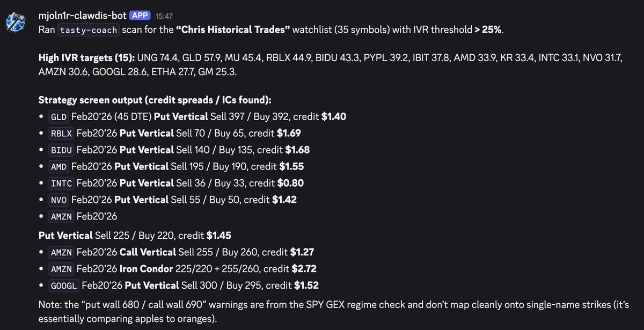
Task: Click the 15:47 message timestamp
Action: tap(165, 17)
